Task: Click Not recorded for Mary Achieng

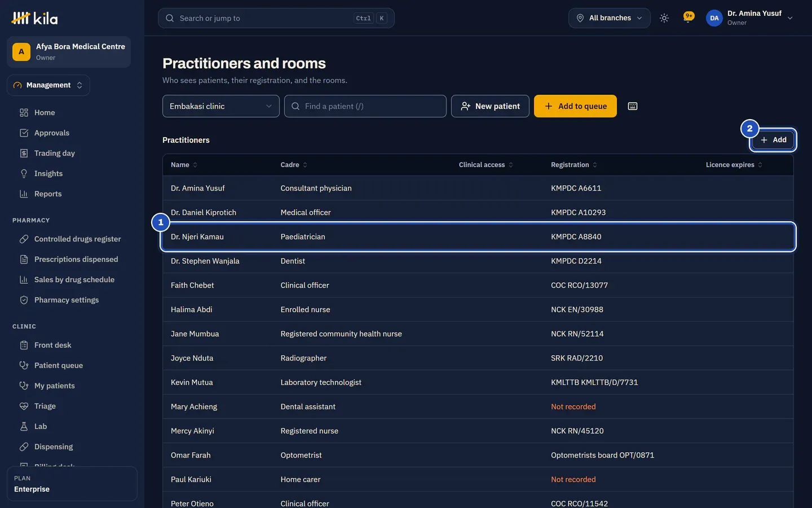Action: coord(573,406)
